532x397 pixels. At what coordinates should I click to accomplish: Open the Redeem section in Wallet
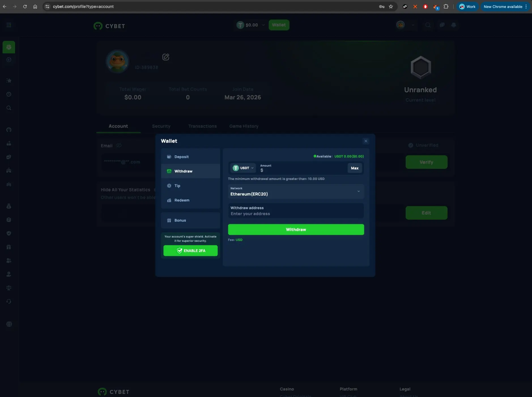click(x=190, y=200)
